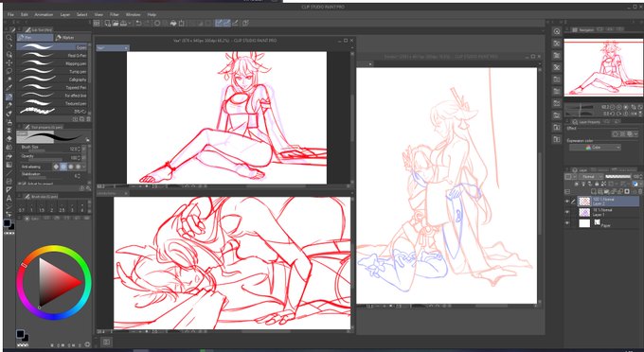The image size is (644, 352).
Task: Expand the Layer Property effect dropdown arrow
Action: click(636, 134)
